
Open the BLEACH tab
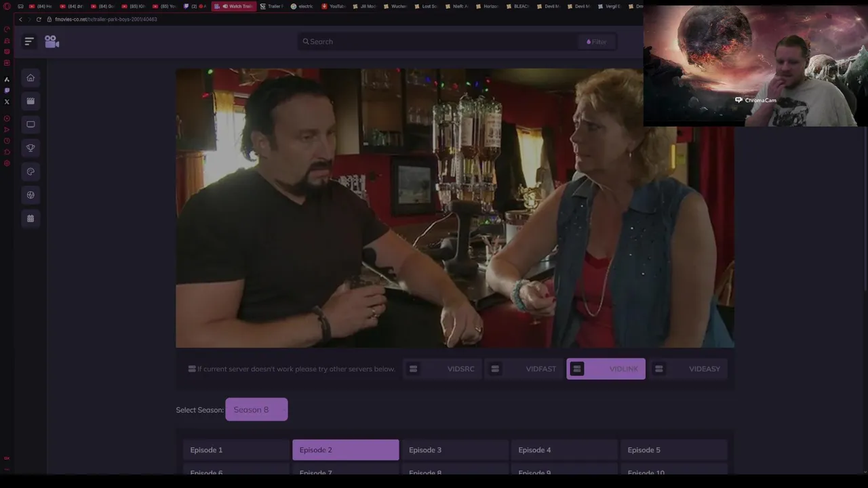pyautogui.click(x=518, y=6)
